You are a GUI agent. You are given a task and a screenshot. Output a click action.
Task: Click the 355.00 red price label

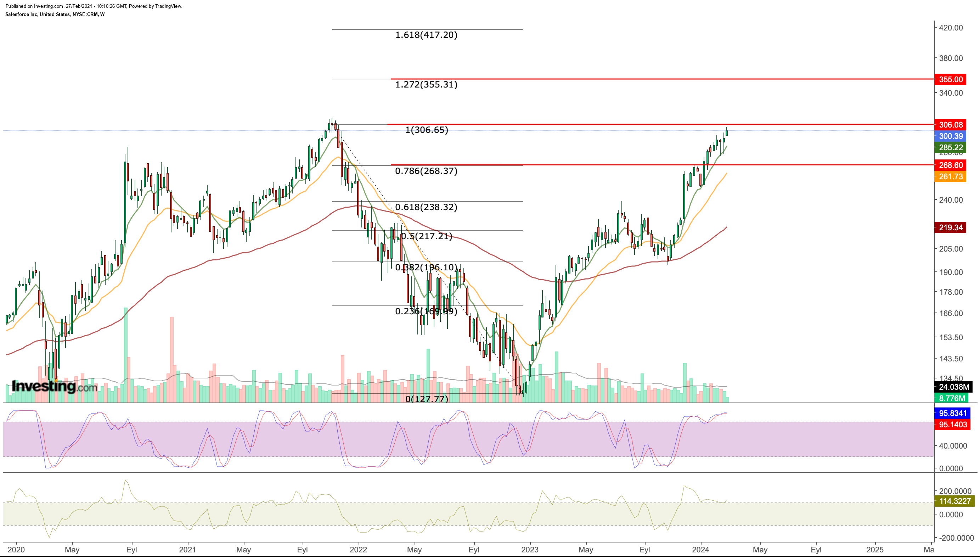tap(950, 79)
